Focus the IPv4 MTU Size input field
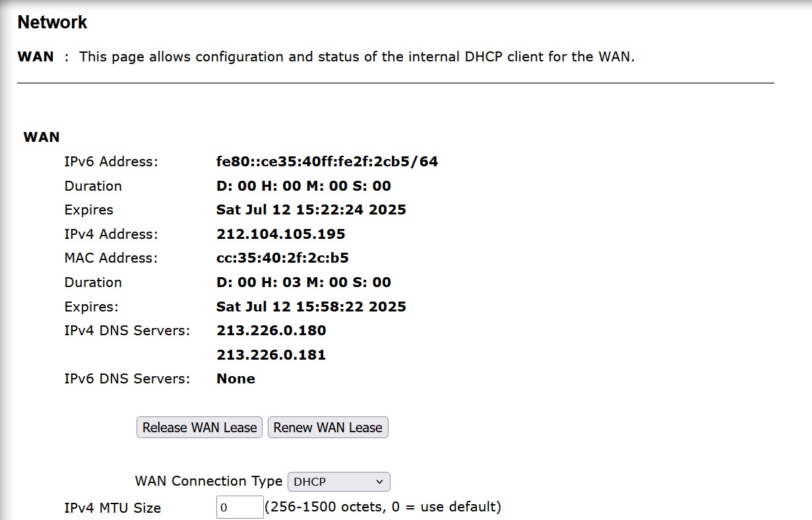The image size is (812, 520). [240, 507]
